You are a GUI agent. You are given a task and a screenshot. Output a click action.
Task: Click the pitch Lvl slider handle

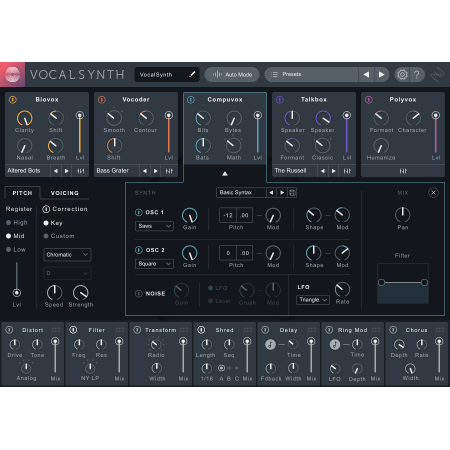click(17, 293)
